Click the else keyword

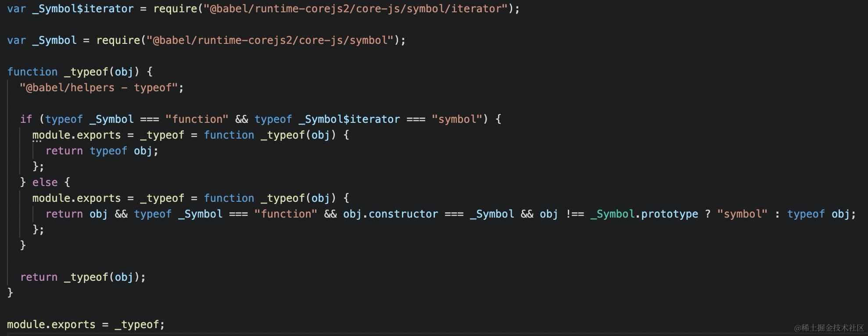click(45, 182)
